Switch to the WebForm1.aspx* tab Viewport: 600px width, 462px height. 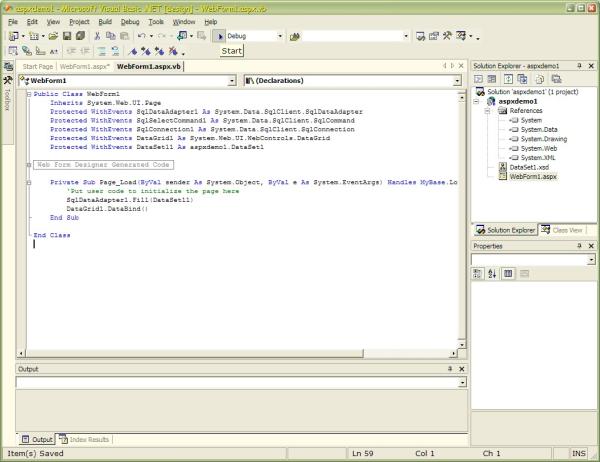85,67
